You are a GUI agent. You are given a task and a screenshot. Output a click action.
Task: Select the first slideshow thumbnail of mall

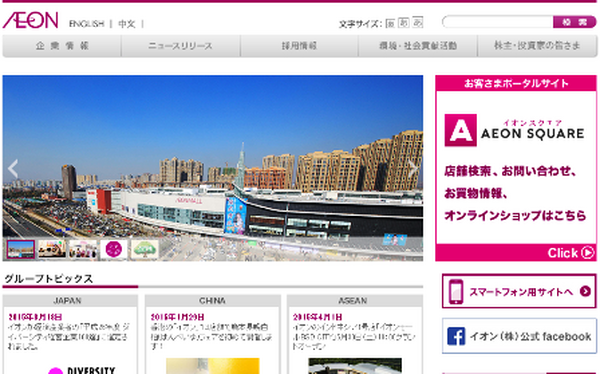(x=21, y=250)
